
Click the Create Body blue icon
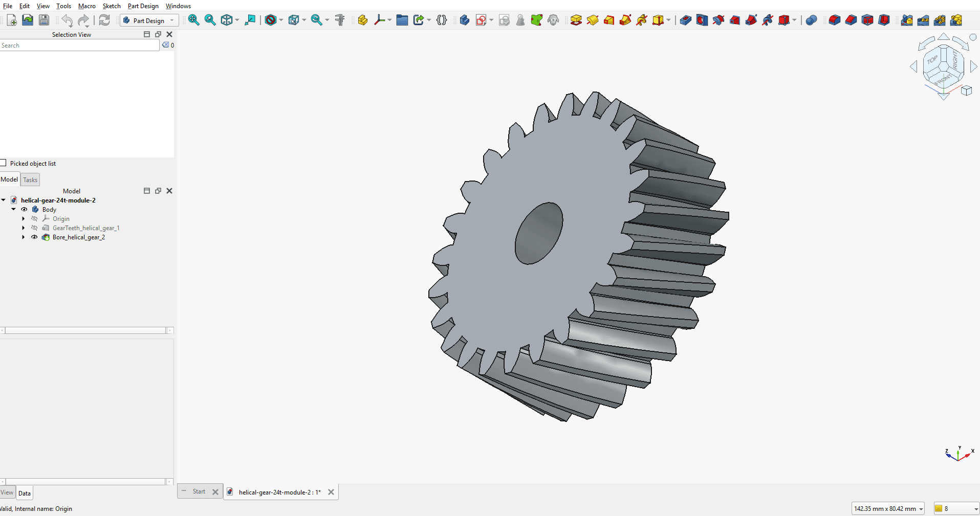(x=465, y=20)
